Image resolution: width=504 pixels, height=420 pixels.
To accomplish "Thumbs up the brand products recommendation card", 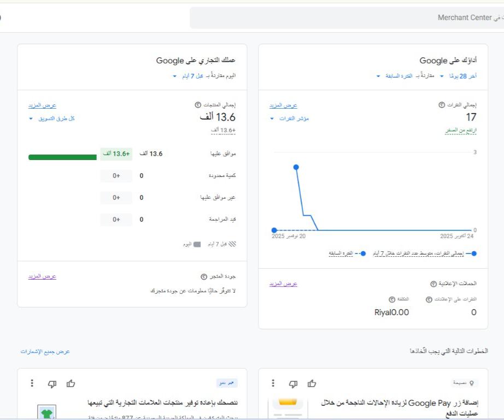I will 71,383.
